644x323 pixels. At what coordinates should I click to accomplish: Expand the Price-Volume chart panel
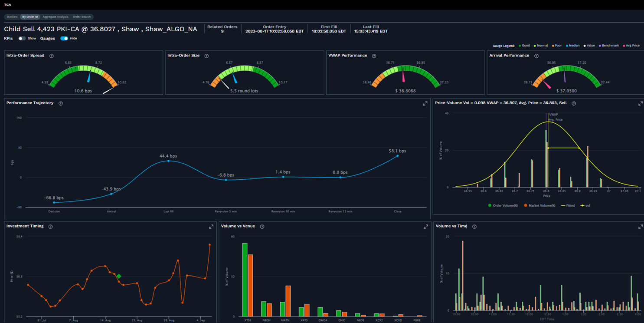pyautogui.click(x=640, y=103)
